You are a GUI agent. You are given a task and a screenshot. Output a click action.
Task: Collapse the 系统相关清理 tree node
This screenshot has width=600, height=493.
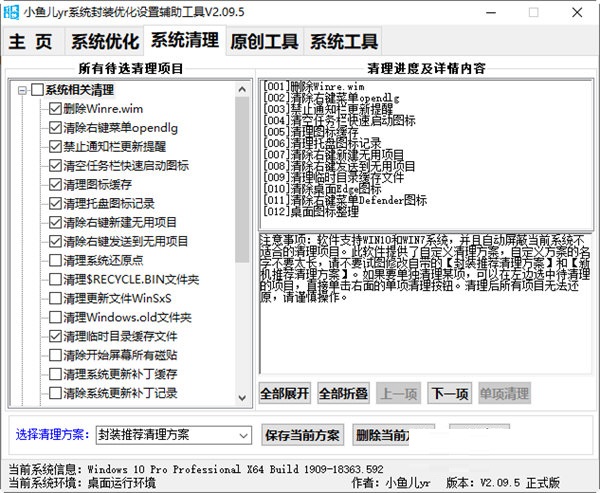pos(22,90)
